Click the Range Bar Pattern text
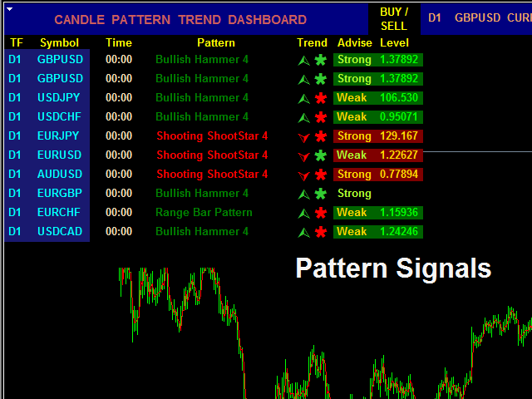Screen dimensions: 532x399 coord(204,212)
